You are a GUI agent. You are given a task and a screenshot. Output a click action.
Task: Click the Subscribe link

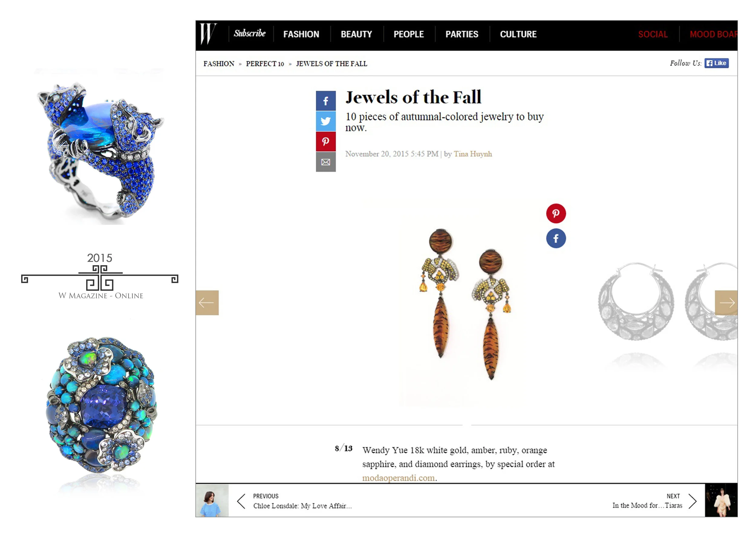[249, 33]
